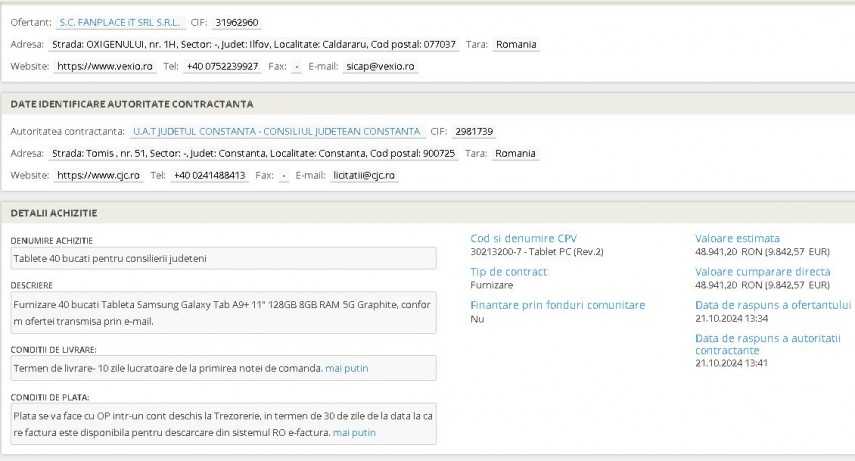855x461 pixels.
Task: Click authority phone number +40 0241488413
Action: point(208,175)
